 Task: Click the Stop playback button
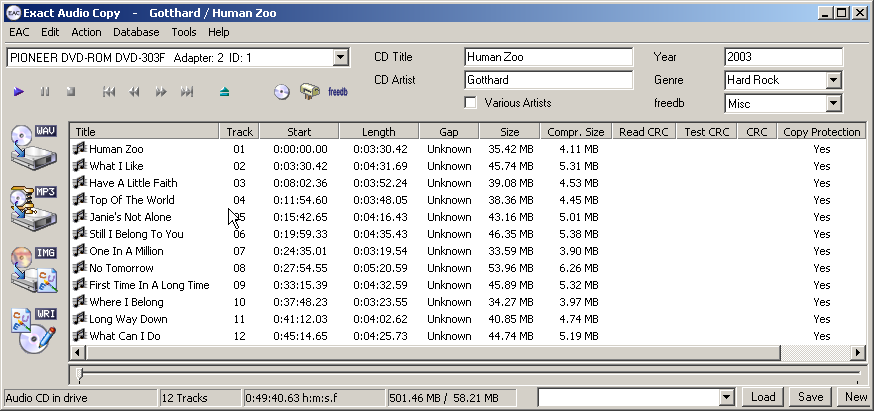71,92
